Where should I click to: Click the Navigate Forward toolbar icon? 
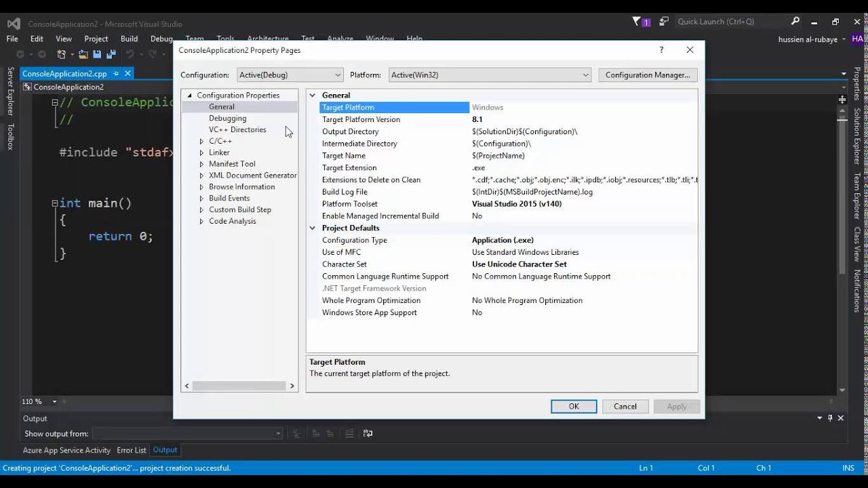(41, 54)
